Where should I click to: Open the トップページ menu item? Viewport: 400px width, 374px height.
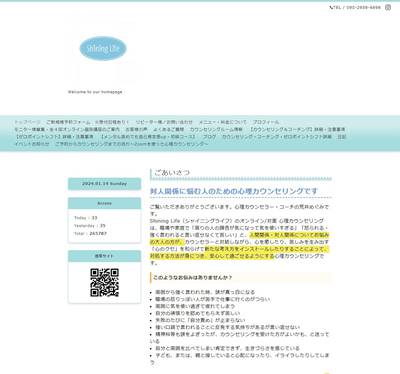27,122
